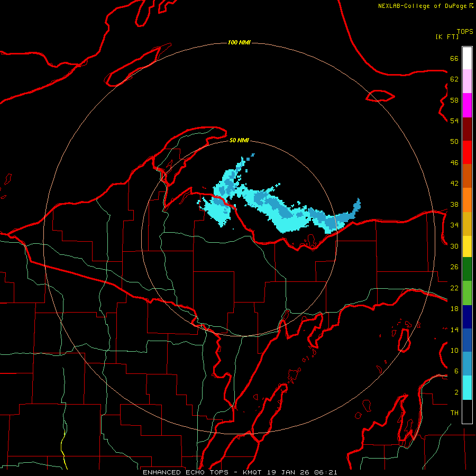The image size is (476, 476).
Task: Click the "54" legend value
Action: 454,121
